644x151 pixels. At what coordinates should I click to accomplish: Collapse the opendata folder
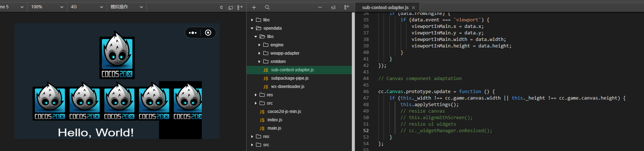(x=252, y=28)
